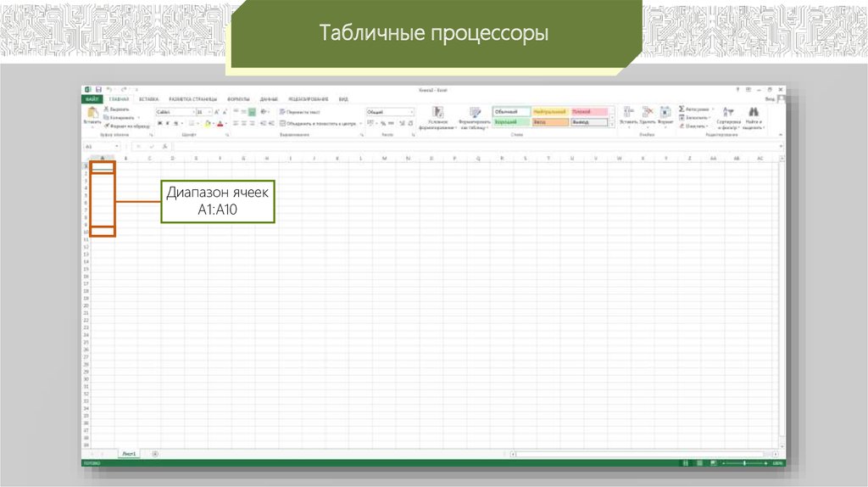Toggle Underline formatting (Ч)

(176, 124)
